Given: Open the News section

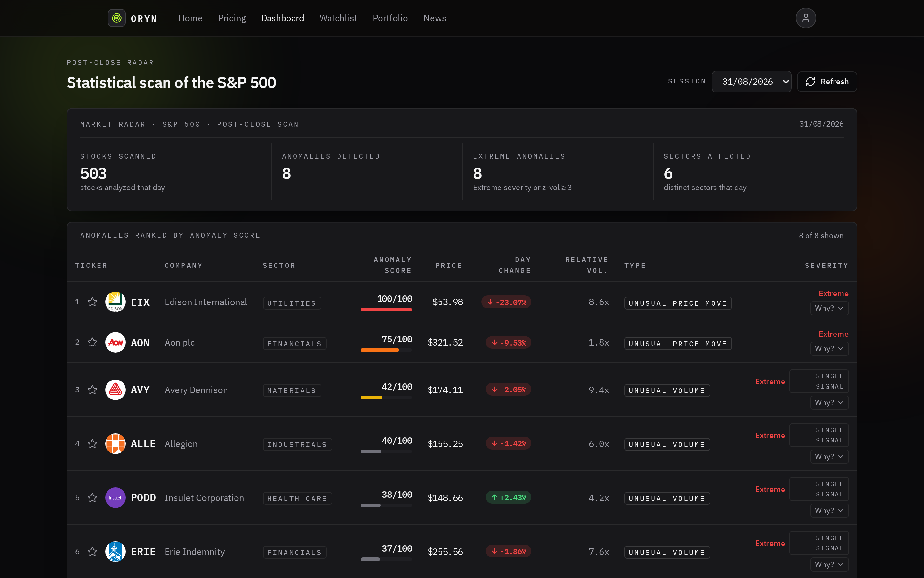Looking at the screenshot, I should pos(434,18).
